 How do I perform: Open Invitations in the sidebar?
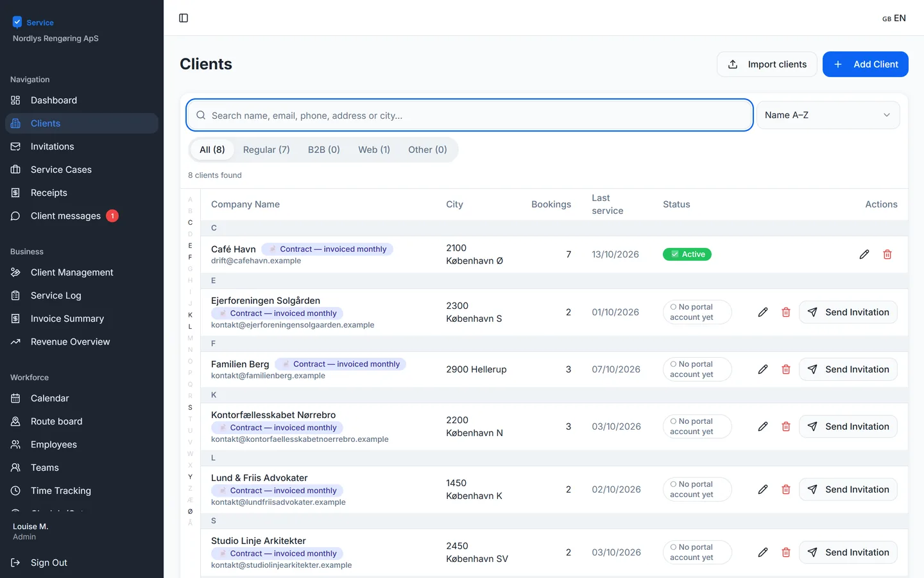coord(81,146)
